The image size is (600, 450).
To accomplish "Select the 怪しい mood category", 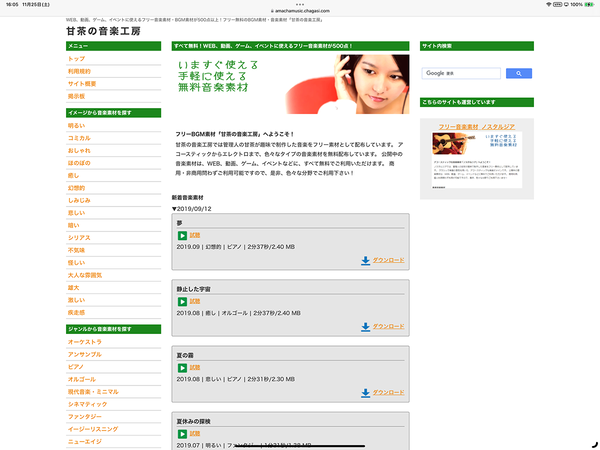I will click(x=77, y=263).
